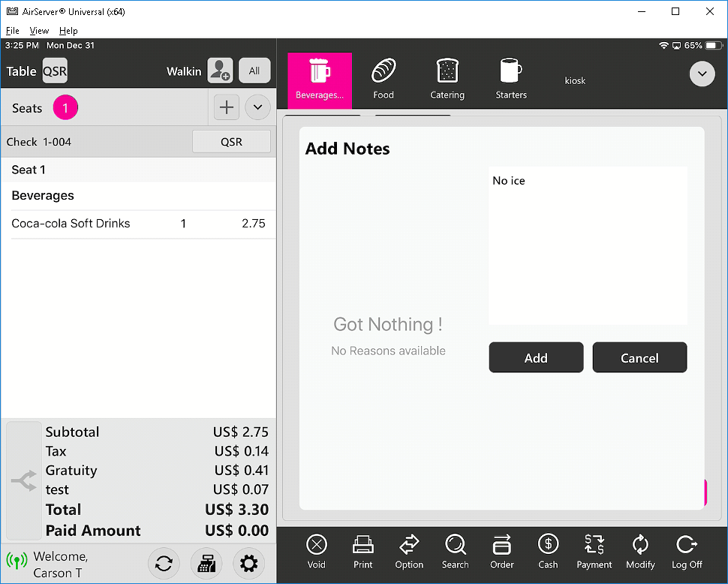Toggle the All seats filter
The width and height of the screenshot is (728, 584).
coord(254,71)
